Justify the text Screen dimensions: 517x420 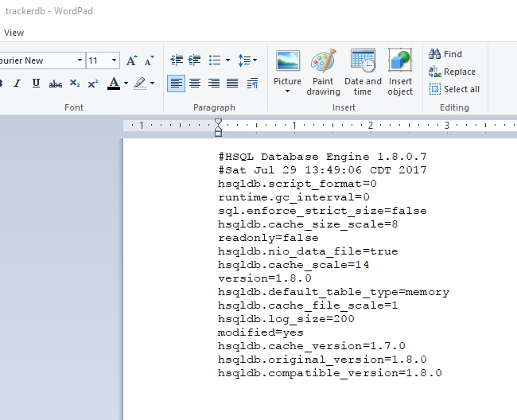point(232,84)
